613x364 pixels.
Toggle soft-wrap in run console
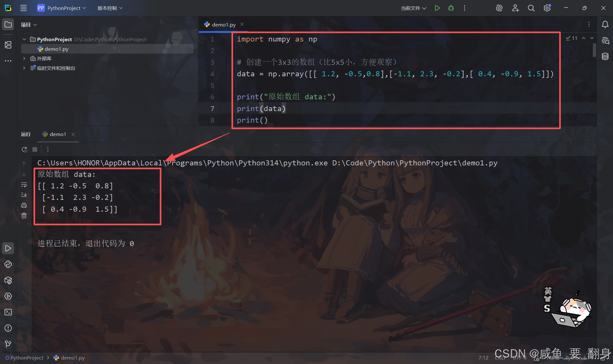pyautogui.click(x=24, y=185)
